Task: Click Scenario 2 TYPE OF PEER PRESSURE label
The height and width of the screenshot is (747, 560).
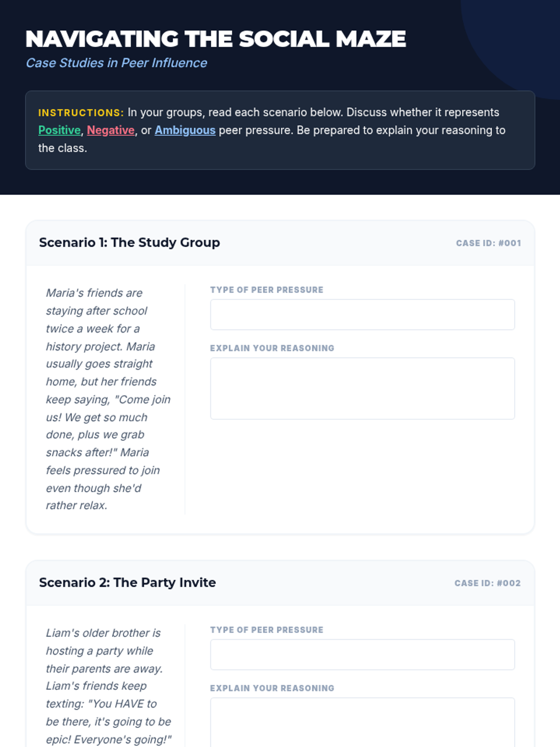Action: tap(266, 630)
